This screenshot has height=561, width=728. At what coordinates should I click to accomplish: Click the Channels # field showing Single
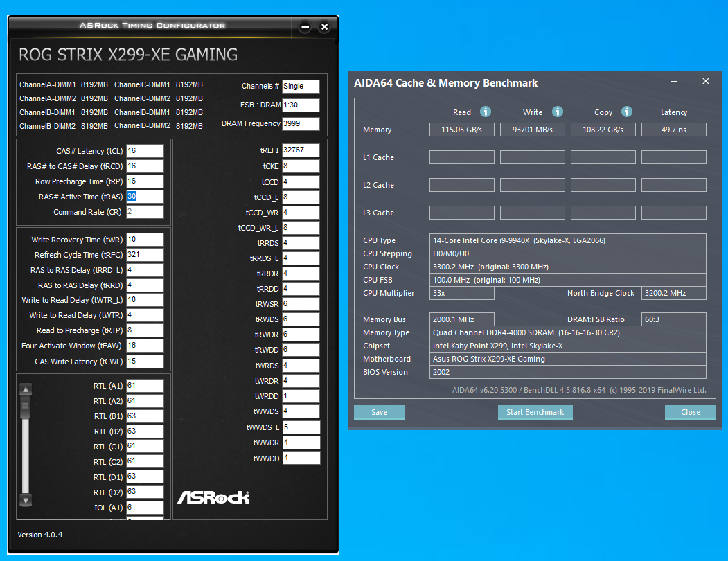(x=301, y=87)
